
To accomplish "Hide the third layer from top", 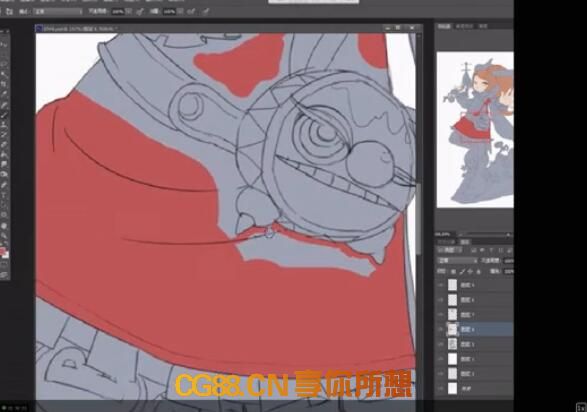I will 441,315.
